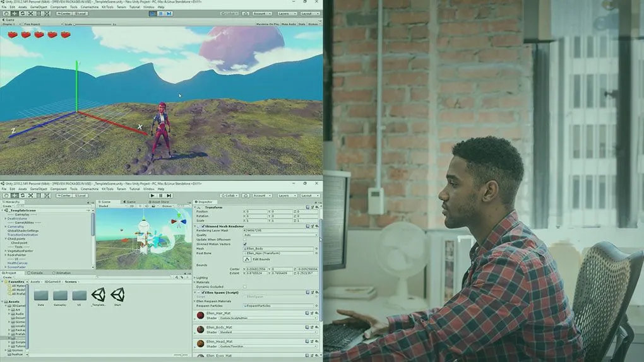Open Gizmos dropdown in Scene view

(x=168, y=206)
